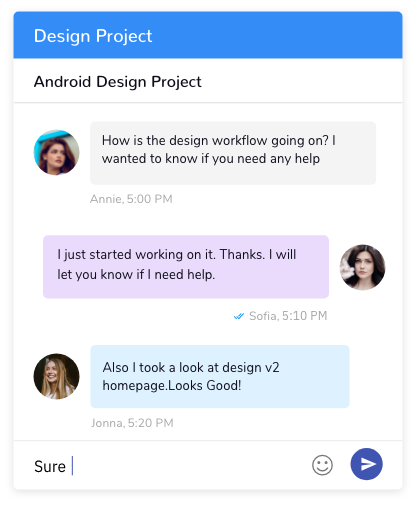
Task: Click the text "homepage.Looks Good!" in Jonna's bubble
Action: (x=172, y=386)
